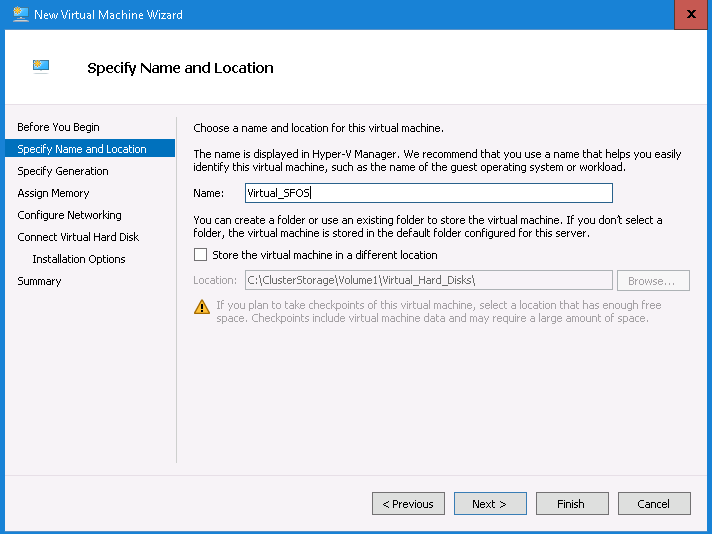Click the Finish button
The height and width of the screenshot is (534, 712).
(x=572, y=504)
